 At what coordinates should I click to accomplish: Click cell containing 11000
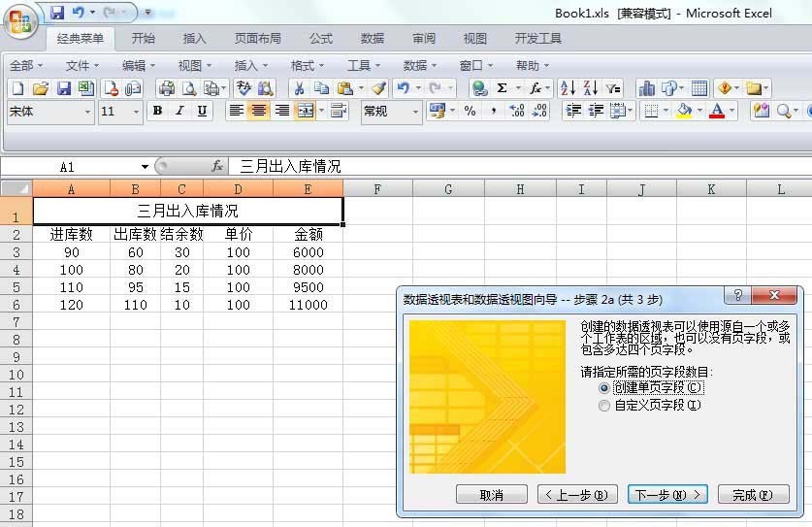[x=309, y=305]
